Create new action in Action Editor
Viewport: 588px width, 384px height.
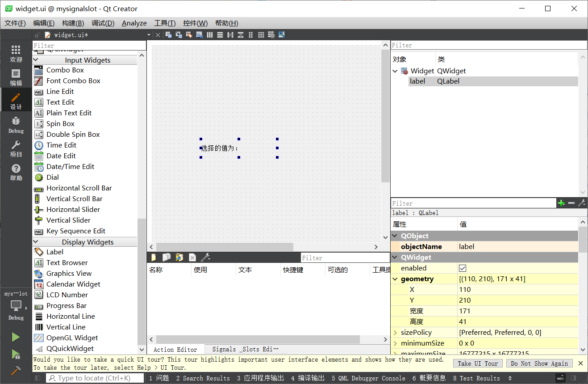[x=154, y=257]
